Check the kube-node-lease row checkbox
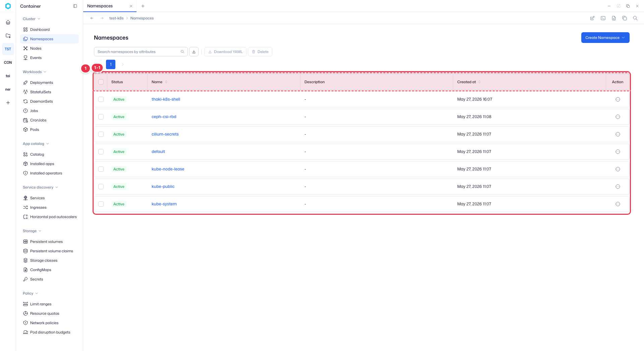The height and width of the screenshot is (351, 644). point(101,169)
